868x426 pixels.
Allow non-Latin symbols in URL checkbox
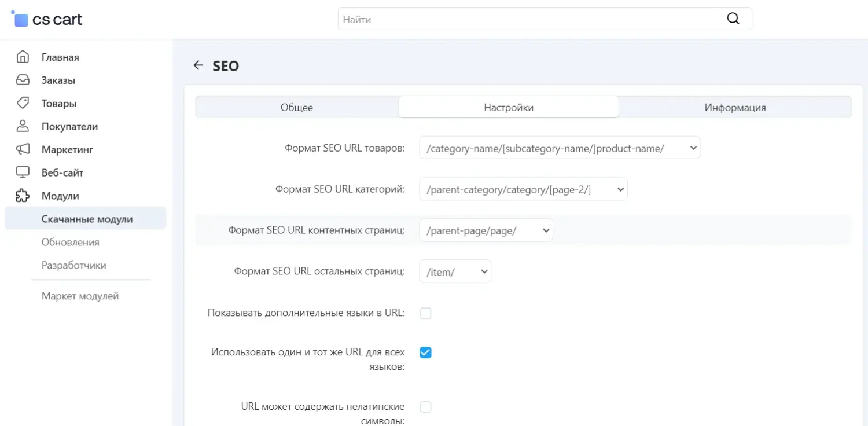pyautogui.click(x=425, y=407)
